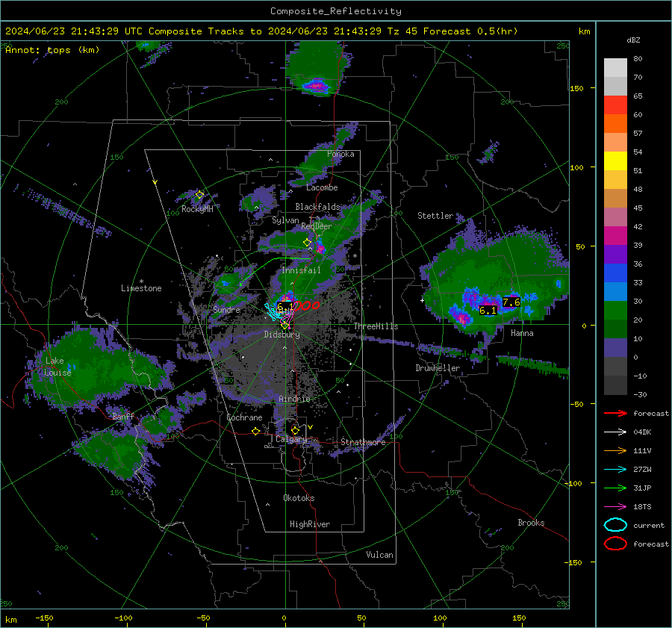Click the Banff town label

(x=123, y=416)
